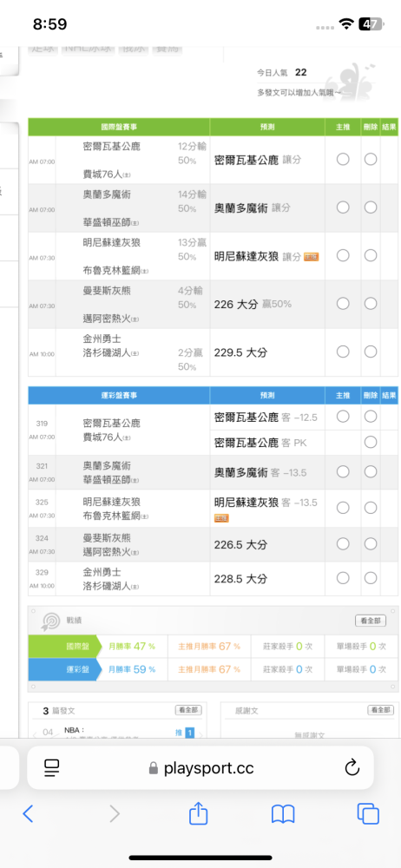The width and height of the screenshot is (401, 868).
Task: Tap Safari back arrow button
Action: point(29,814)
